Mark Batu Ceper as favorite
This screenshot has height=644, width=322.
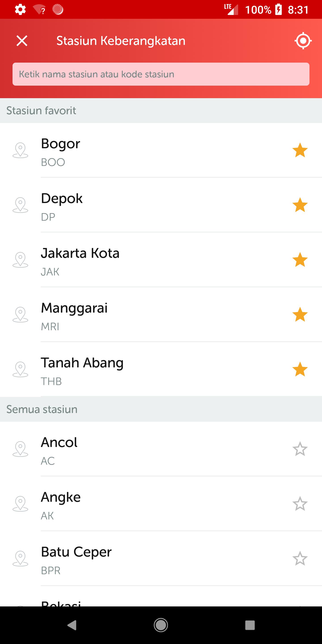[x=300, y=559]
